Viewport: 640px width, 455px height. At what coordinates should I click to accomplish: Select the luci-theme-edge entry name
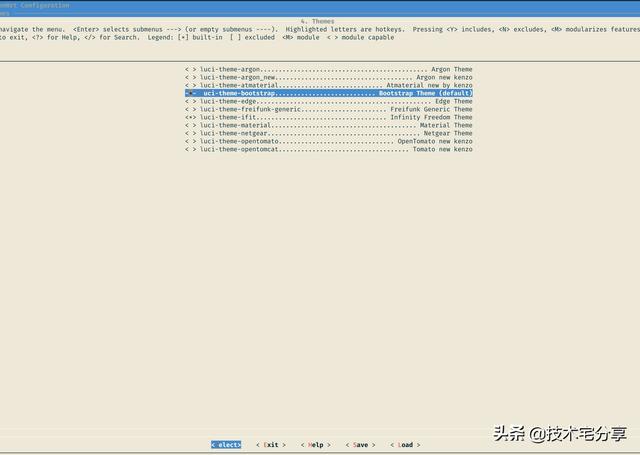[228, 101]
